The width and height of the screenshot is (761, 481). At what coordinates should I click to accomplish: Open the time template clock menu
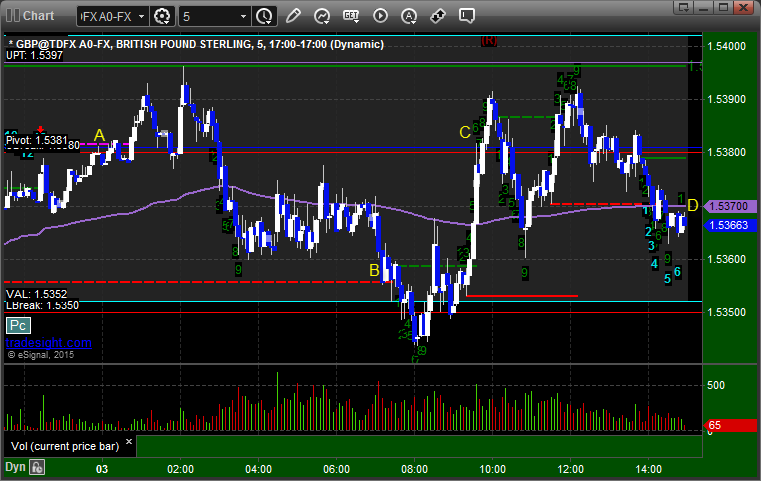point(264,17)
